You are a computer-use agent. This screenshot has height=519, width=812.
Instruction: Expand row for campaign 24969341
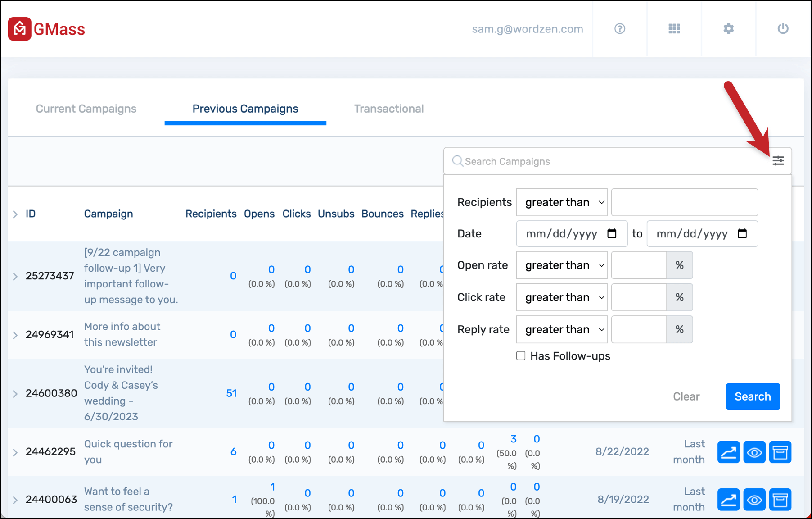pyautogui.click(x=15, y=335)
